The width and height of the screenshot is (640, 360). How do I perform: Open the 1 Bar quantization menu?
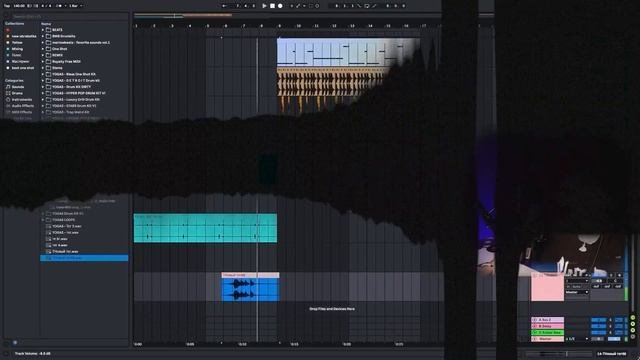[x=76, y=6]
